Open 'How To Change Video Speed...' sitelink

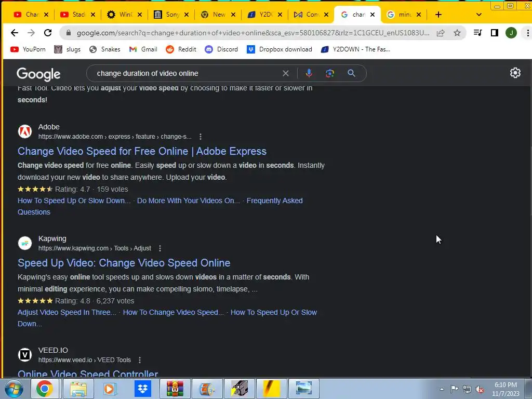coord(174,312)
